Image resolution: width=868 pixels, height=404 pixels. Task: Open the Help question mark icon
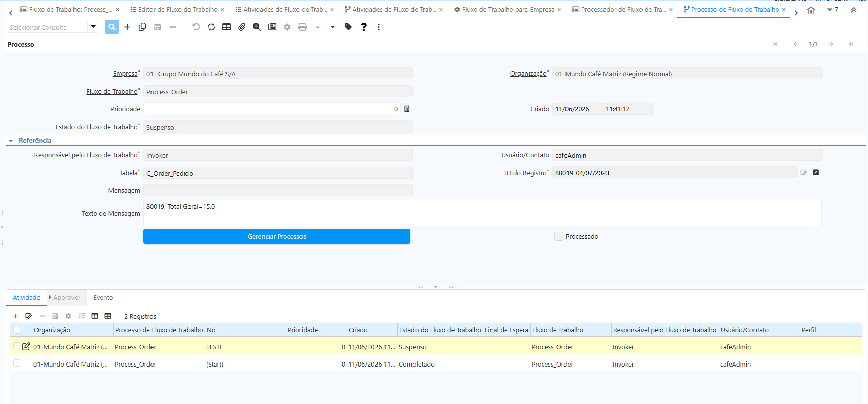click(x=363, y=27)
